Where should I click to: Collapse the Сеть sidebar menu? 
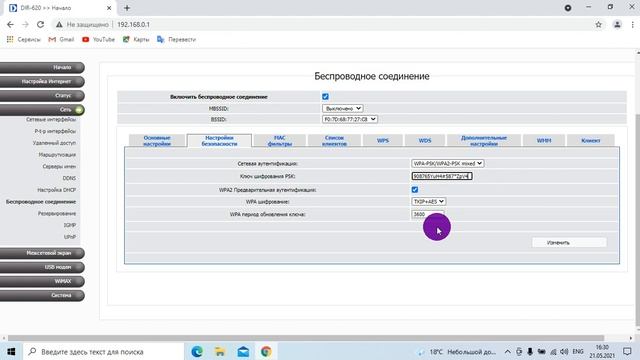click(x=42, y=110)
